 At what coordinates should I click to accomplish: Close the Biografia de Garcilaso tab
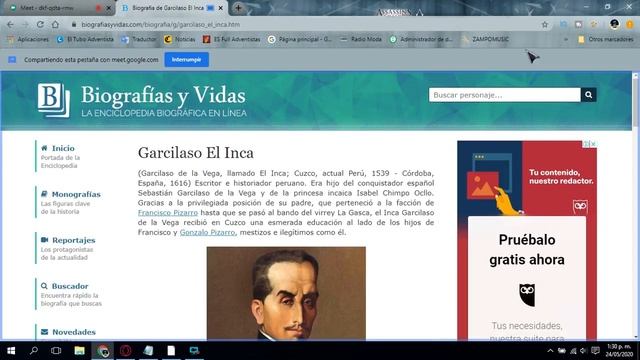coord(221,8)
